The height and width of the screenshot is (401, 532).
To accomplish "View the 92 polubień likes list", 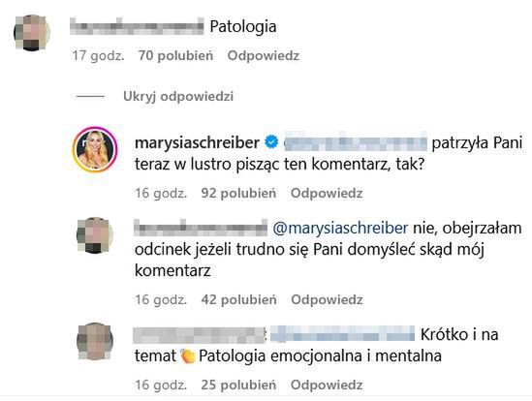I will [x=238, y=193].
